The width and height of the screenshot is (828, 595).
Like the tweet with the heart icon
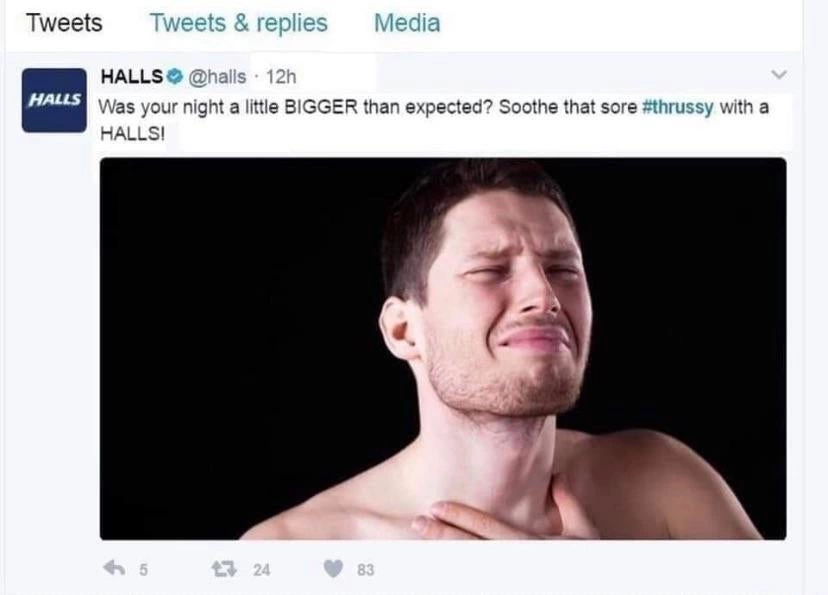pyautogui.click(x=333, y=569)
